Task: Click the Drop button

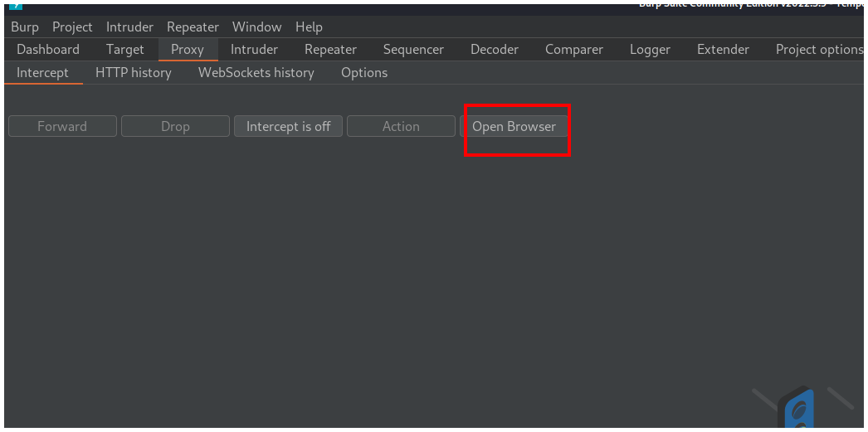Action: [175, 127]
